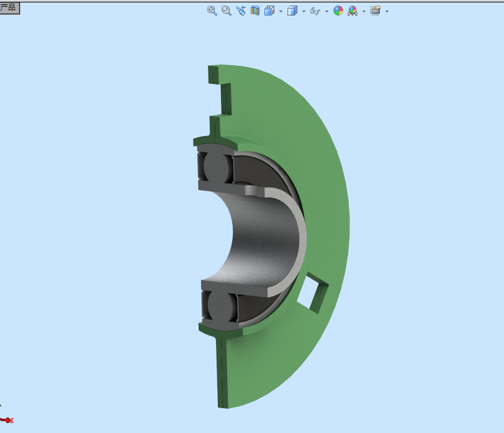Click the red X axis of the triad

[x=7, y=420]
